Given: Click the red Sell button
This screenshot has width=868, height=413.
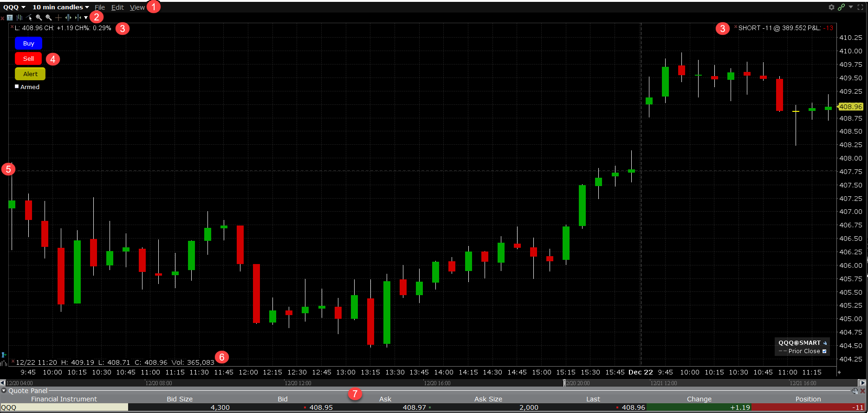Looking at the screenshot, I should (28, 58).
